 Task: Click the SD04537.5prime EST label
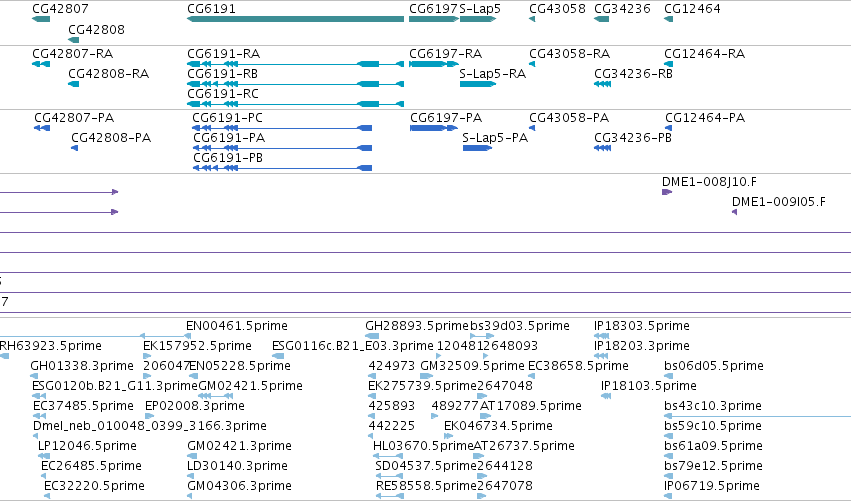pos(426,466)
